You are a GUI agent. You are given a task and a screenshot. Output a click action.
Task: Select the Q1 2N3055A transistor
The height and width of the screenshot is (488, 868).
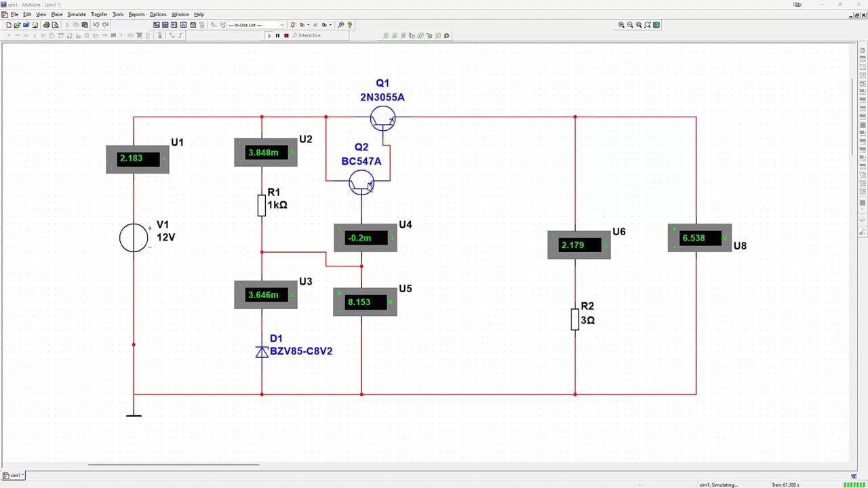383,119
